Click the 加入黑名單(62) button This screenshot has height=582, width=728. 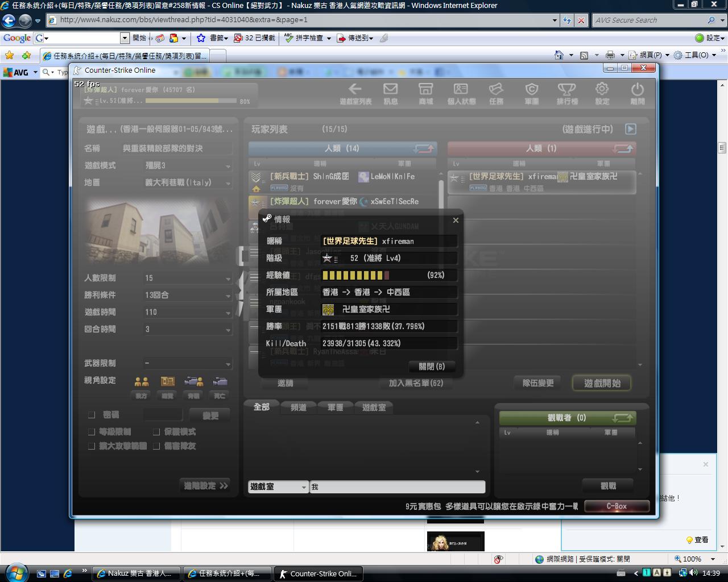416,383
